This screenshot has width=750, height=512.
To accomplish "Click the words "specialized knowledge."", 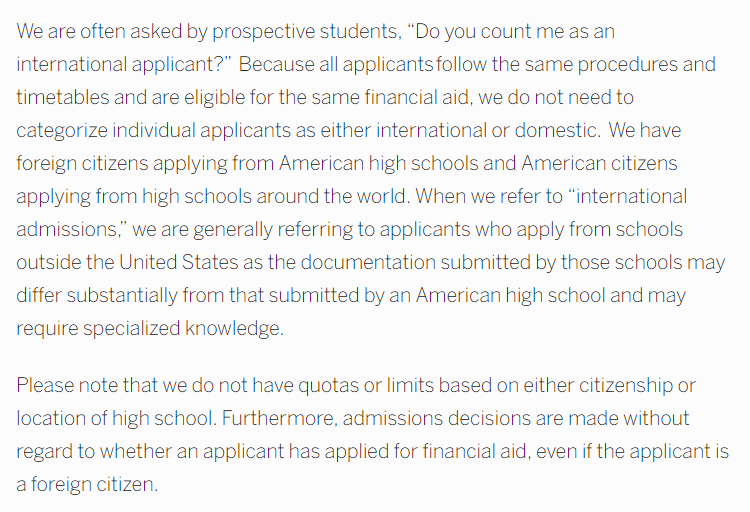I will coord(184,329).
